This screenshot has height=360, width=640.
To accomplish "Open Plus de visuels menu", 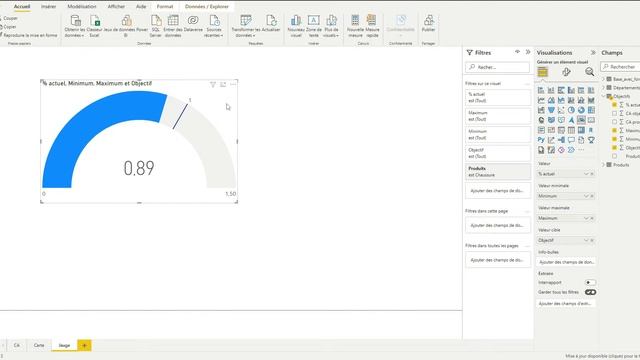I will (x=331, y=26).
